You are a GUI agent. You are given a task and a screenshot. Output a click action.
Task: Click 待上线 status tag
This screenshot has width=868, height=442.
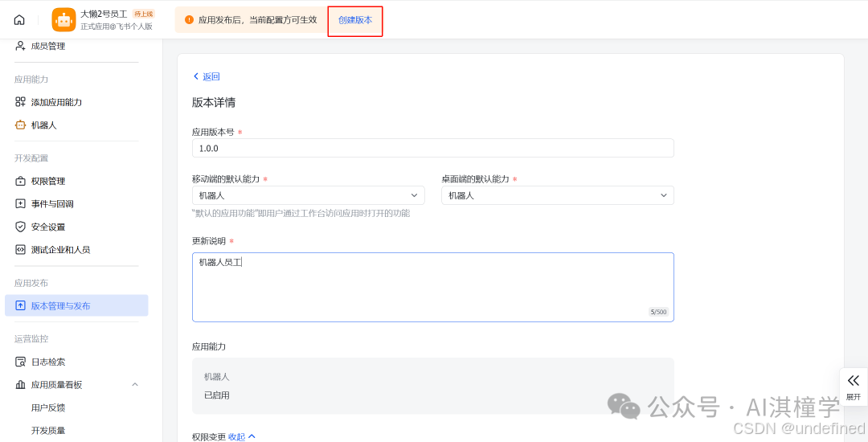pos(143,14)
